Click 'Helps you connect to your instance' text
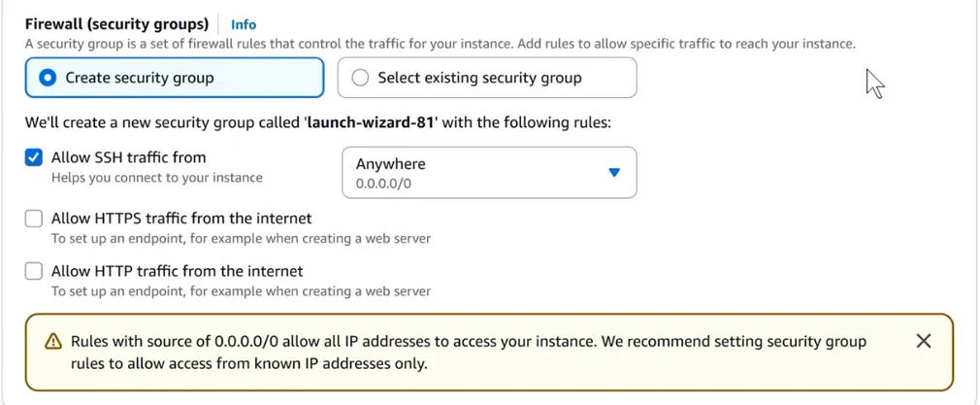 (157, 178)
